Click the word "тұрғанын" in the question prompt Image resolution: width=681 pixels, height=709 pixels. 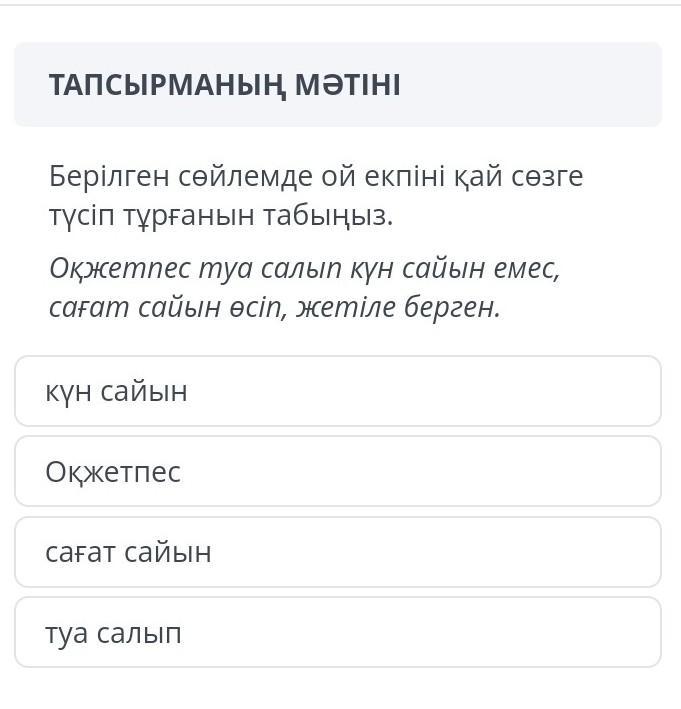189,217
